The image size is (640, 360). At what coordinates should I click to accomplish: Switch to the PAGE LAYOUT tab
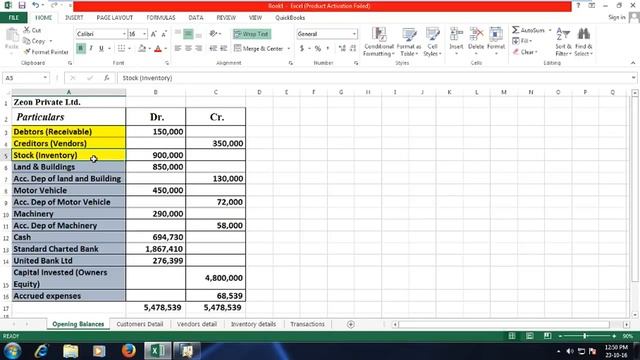coord(114,18)
